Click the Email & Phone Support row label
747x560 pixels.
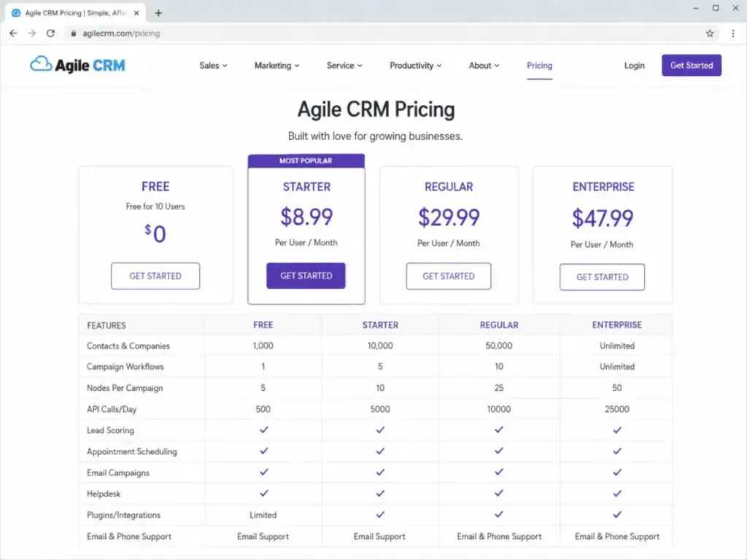tap(129, 536)
